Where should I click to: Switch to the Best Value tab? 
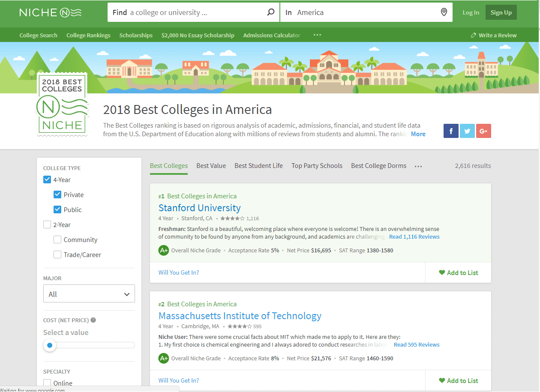(x=211, y=166)
